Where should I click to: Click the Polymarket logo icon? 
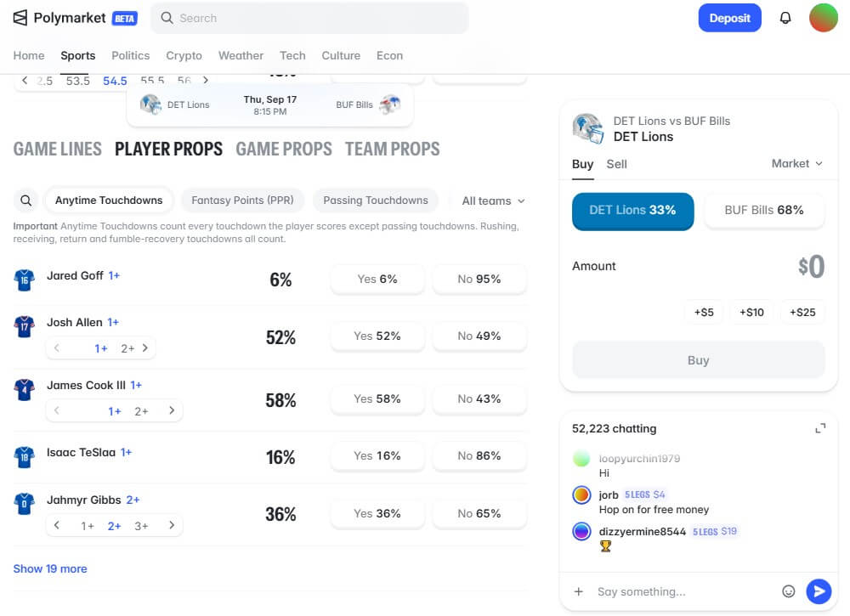tap(20, 18)
